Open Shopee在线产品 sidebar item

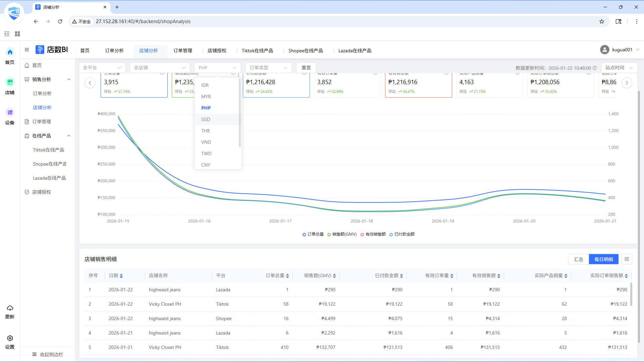pos(49,164)
